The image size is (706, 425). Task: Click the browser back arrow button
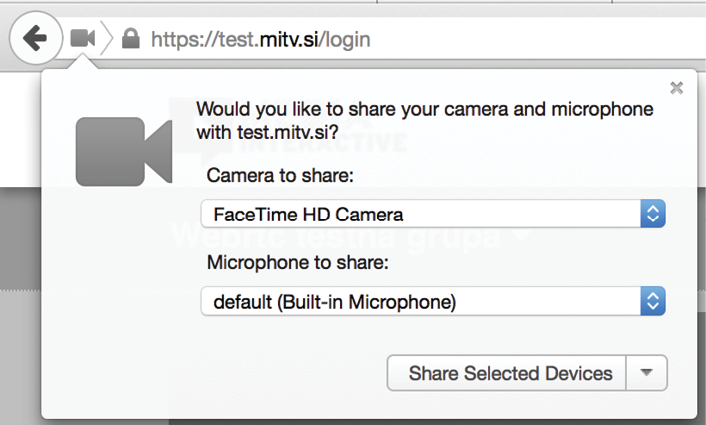tap(36, 39)
